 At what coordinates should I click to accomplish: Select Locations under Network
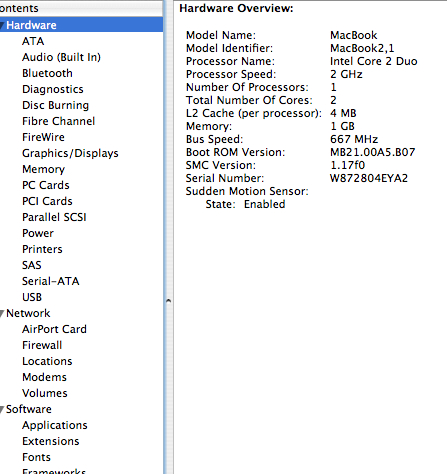pos(47,361)
